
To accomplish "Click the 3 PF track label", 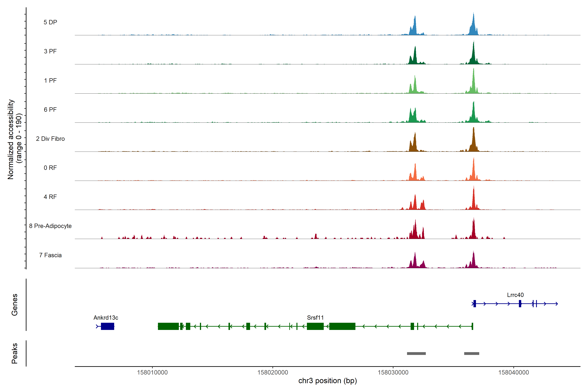I will pyautogui.click(x=50, y=51).
